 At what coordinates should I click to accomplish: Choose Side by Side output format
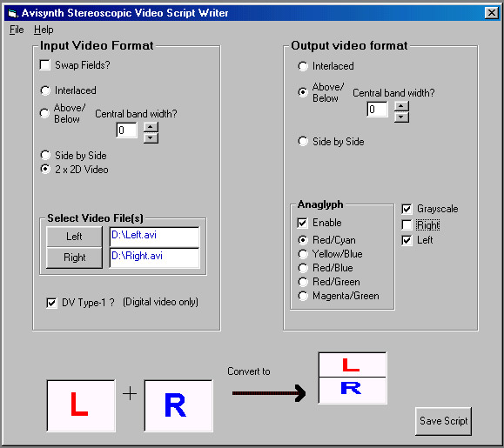(x=303, y=141)
